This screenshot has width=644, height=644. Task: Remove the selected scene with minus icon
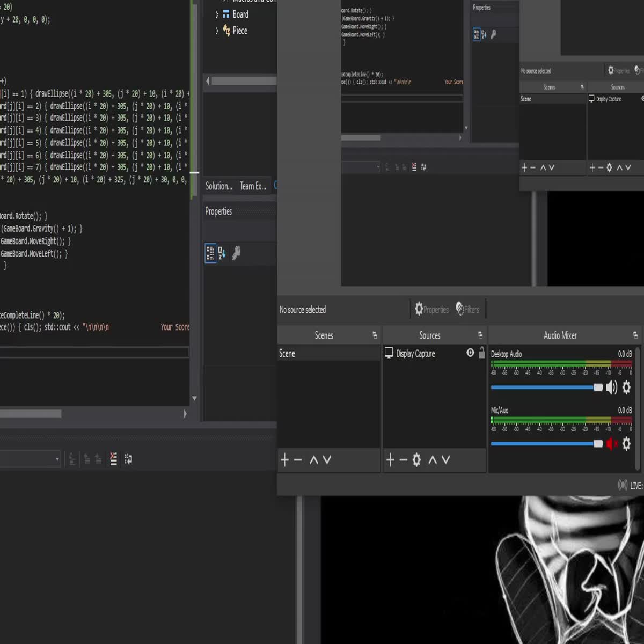298,459
